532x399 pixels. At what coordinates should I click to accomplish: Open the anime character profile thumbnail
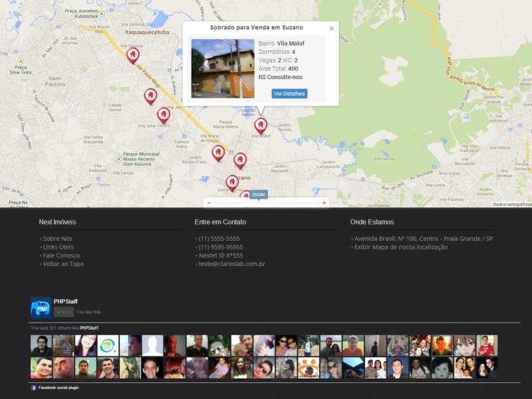[464, 346]
